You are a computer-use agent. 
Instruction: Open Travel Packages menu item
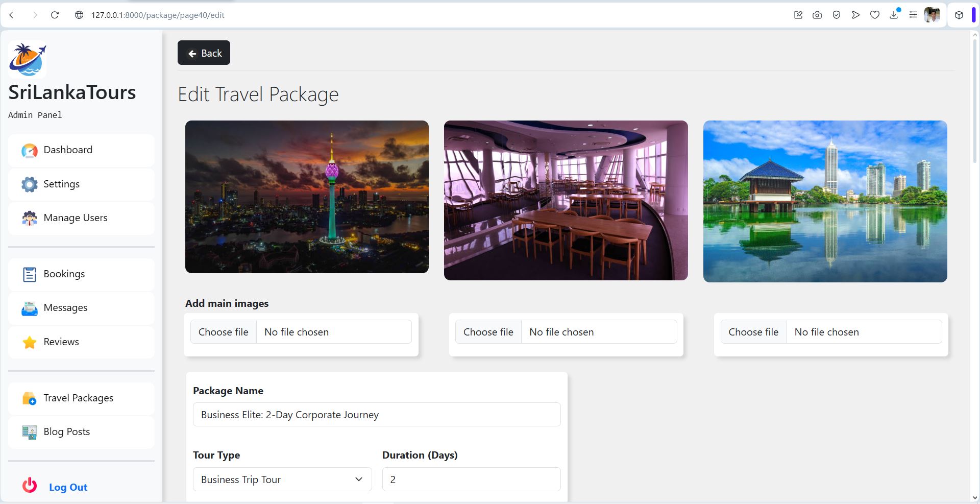point(81,398)
